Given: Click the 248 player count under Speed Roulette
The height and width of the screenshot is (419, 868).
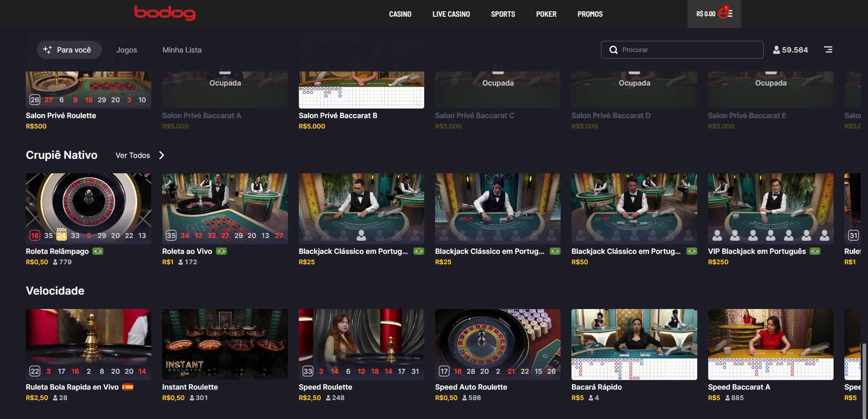Looking at the screenshot, I should click(338, 398).
